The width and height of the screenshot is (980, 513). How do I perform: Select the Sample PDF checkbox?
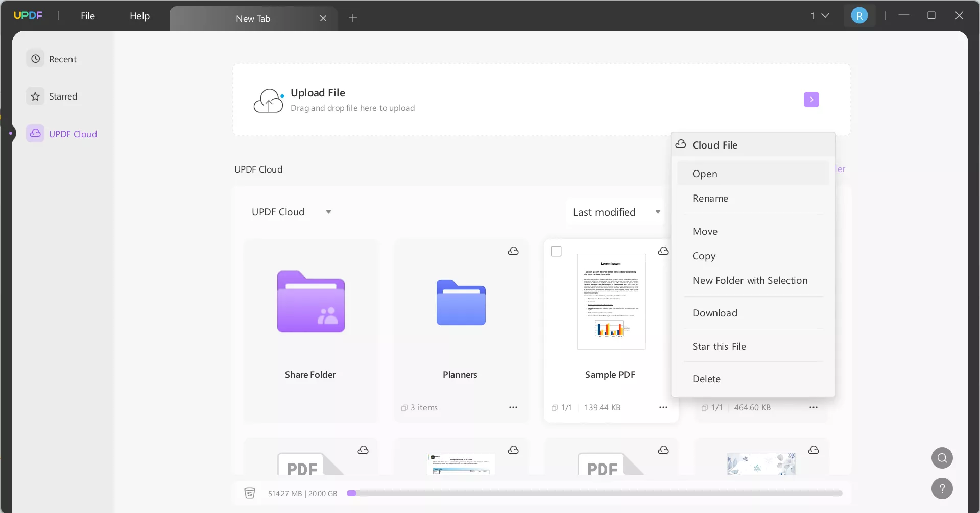[x=556, y=251]
